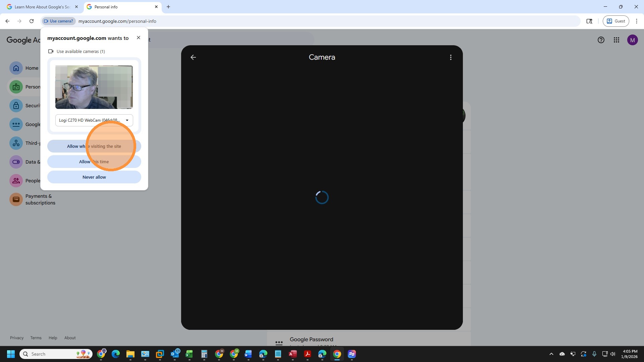Click the Use camera? chip in address bar
The height and width of the screenshot is (362, 644).
coord(58,21)
